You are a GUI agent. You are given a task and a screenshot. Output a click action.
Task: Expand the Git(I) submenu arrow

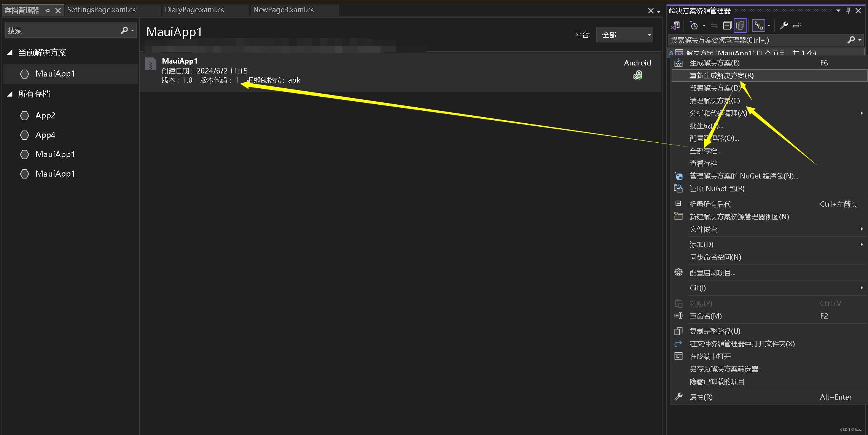click(x=862, y=288)
